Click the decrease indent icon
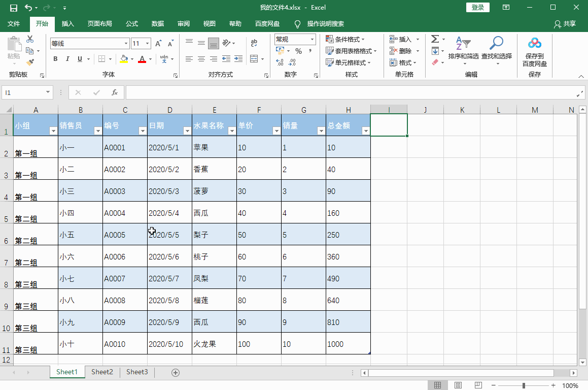The image size is (588, 390). [226, 59]
